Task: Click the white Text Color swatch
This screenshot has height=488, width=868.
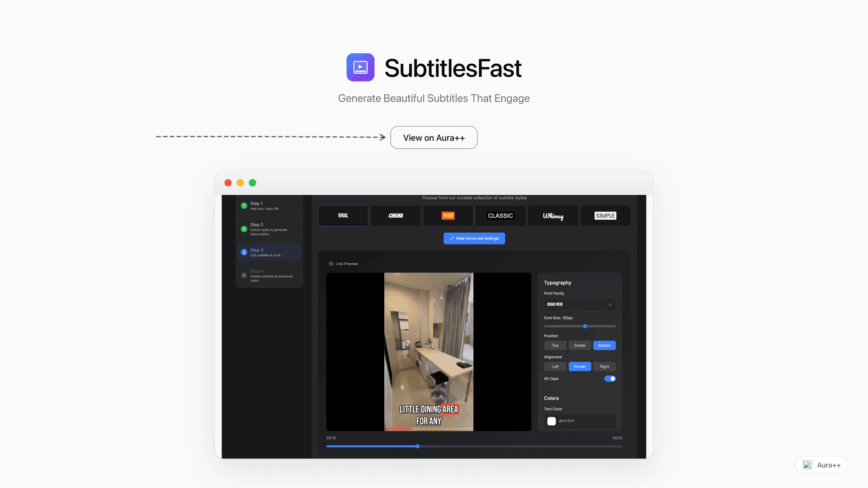Action: (x=552, y=421)
